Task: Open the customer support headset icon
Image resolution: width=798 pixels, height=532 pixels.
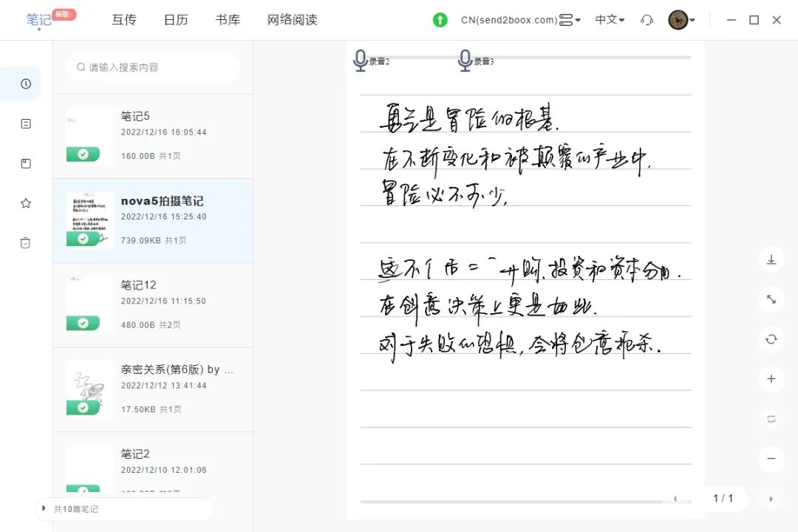Action: (647, 20)
